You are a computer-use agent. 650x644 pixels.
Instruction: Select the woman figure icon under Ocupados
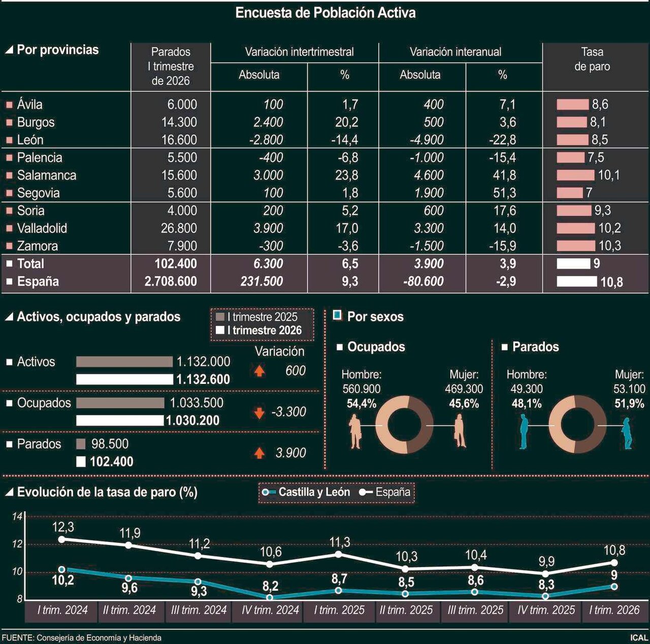pos(460,431)
